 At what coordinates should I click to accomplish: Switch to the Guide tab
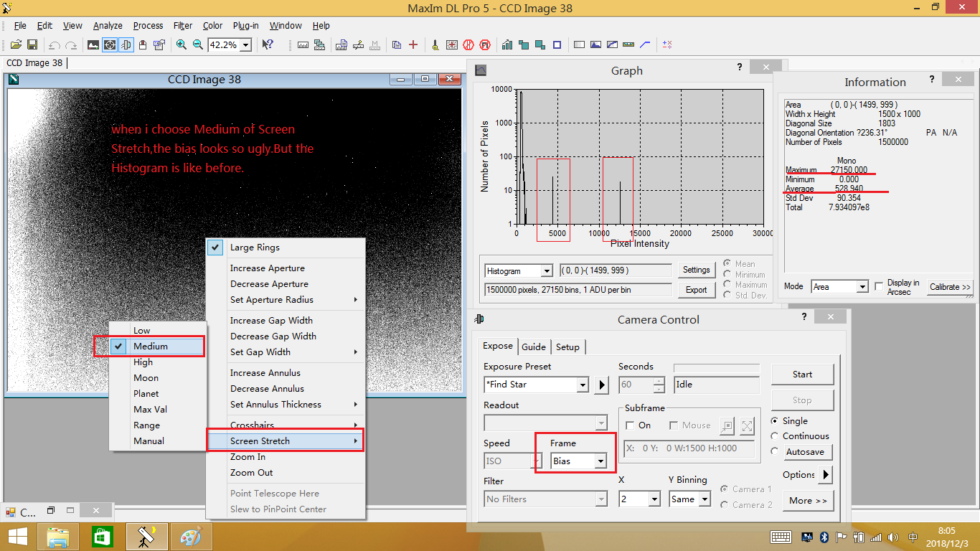(x=533, y=347)
